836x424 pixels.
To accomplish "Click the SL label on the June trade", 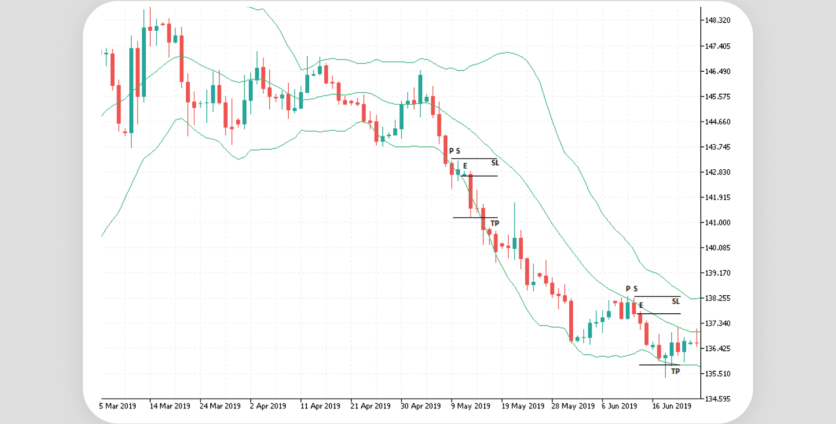I will (675, 300).
